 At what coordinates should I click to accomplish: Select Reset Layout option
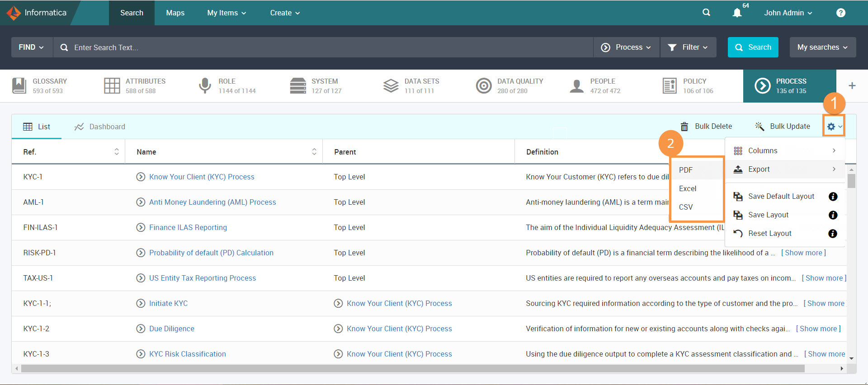coord(769,233)
